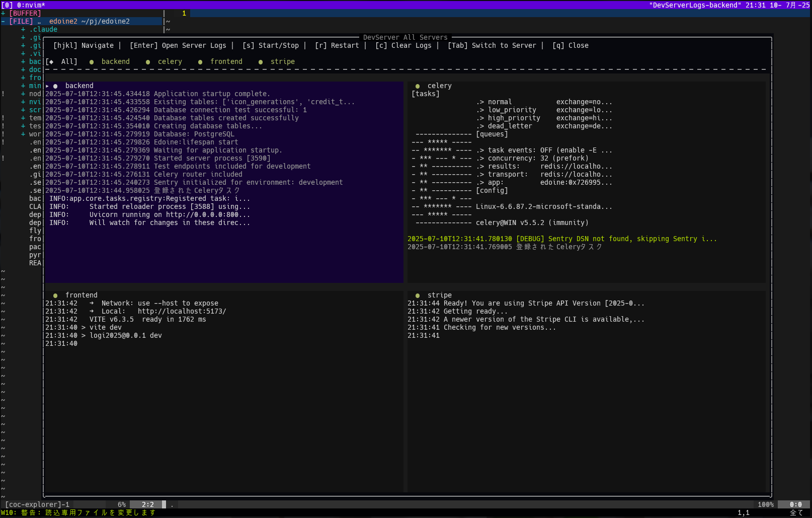
Task: Click the status dot in the celery pane header
Action: [418, 86]
